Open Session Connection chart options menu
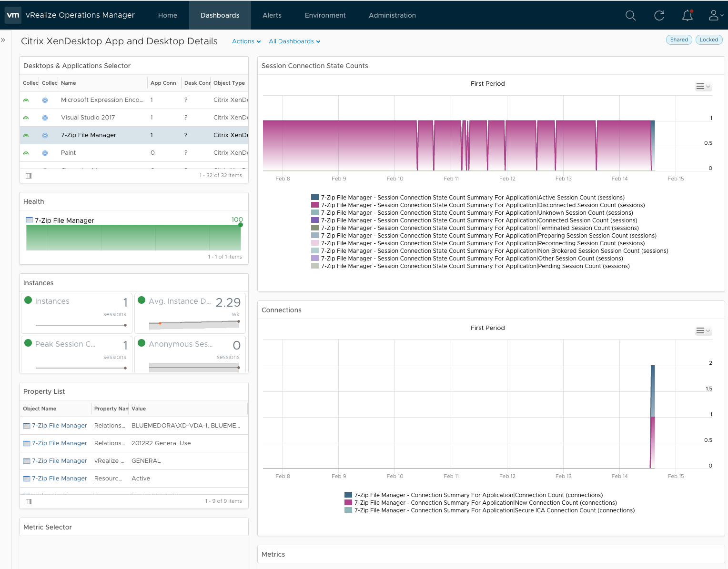Screen dimensions: 728x569 point(703,87)
